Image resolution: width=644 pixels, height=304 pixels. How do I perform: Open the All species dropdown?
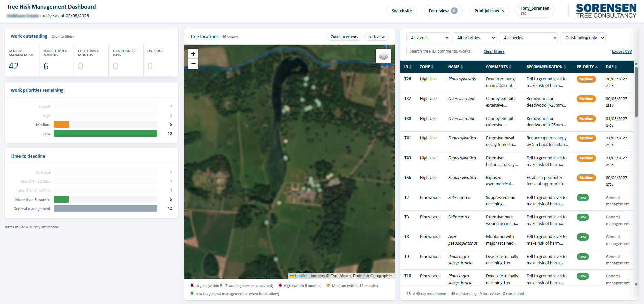[x=528, y=38]
